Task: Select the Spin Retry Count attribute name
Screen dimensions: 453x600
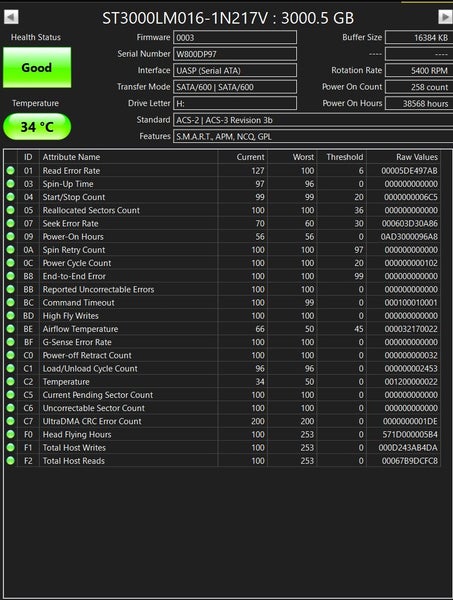Action: point(74,250)
